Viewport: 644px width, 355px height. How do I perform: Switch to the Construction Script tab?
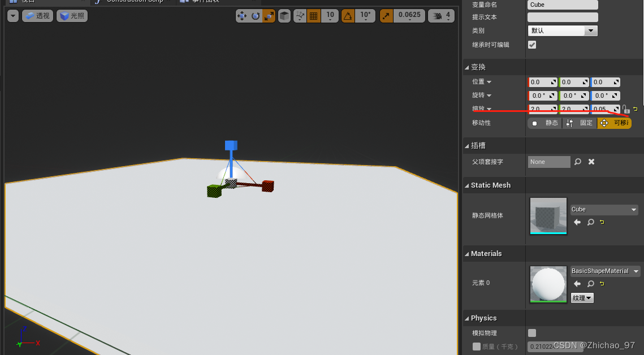(x=135, y=1)
